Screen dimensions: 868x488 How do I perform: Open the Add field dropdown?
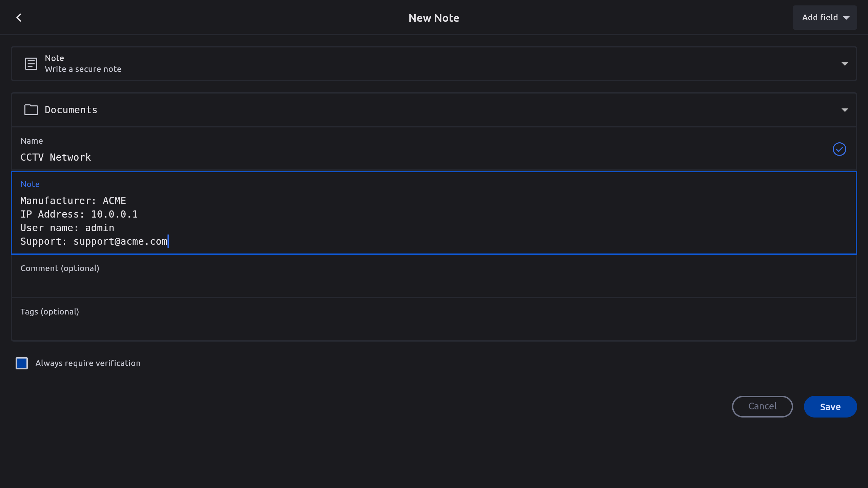point(825,18)
